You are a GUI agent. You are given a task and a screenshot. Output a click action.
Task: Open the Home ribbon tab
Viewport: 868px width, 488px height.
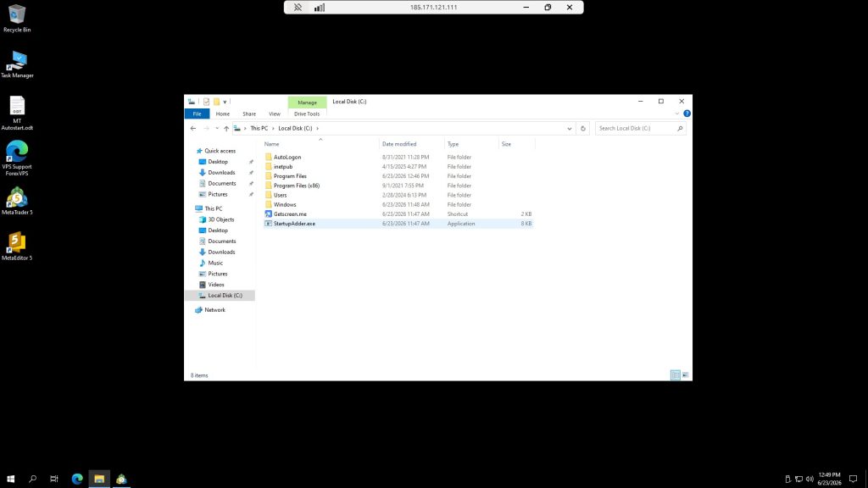(223, 114)
